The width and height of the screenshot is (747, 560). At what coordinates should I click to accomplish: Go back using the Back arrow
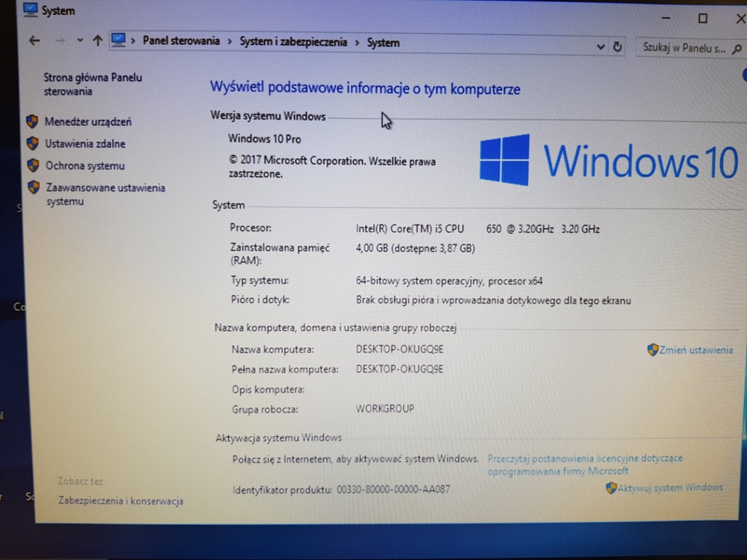[34, 41]
